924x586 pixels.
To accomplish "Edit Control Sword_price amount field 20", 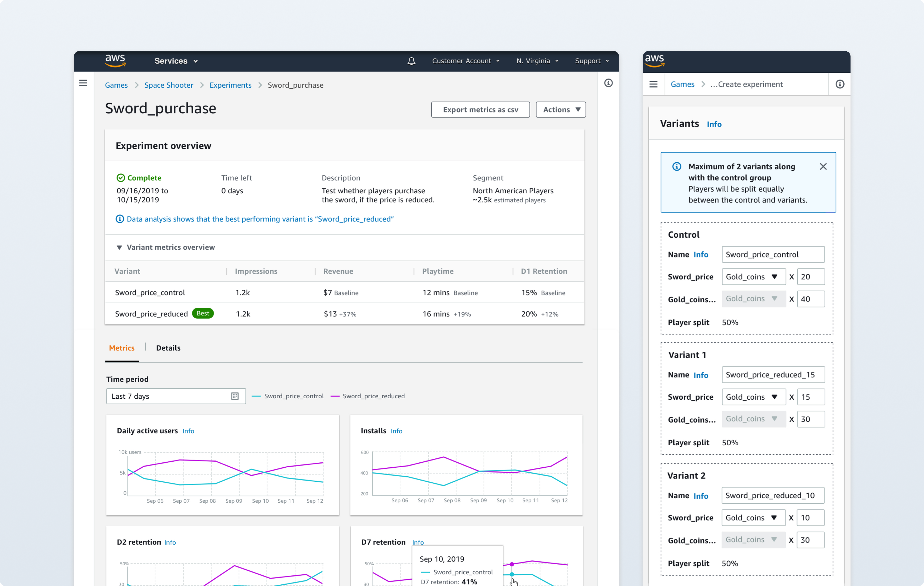I will 810,277.
